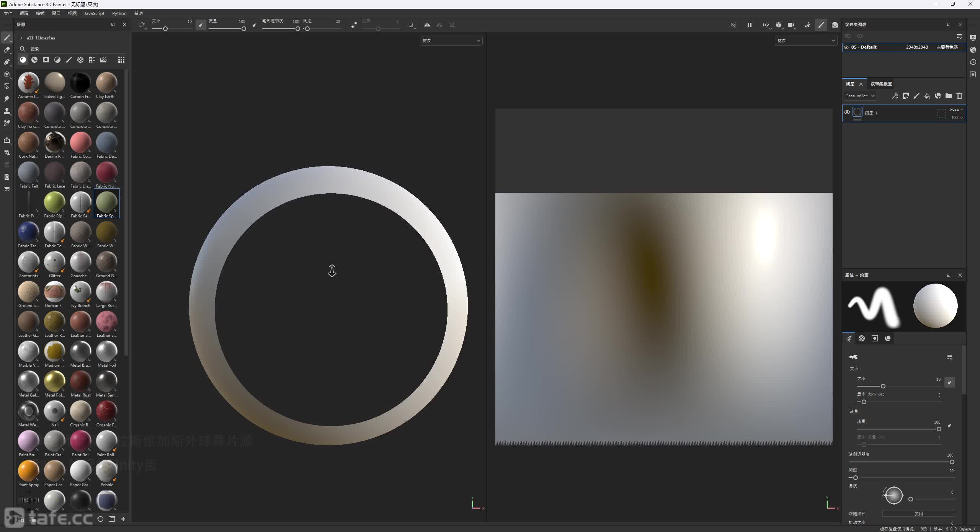
Task: Toggle flow pen pressure in top toolbar
Action: pos(255,25)
